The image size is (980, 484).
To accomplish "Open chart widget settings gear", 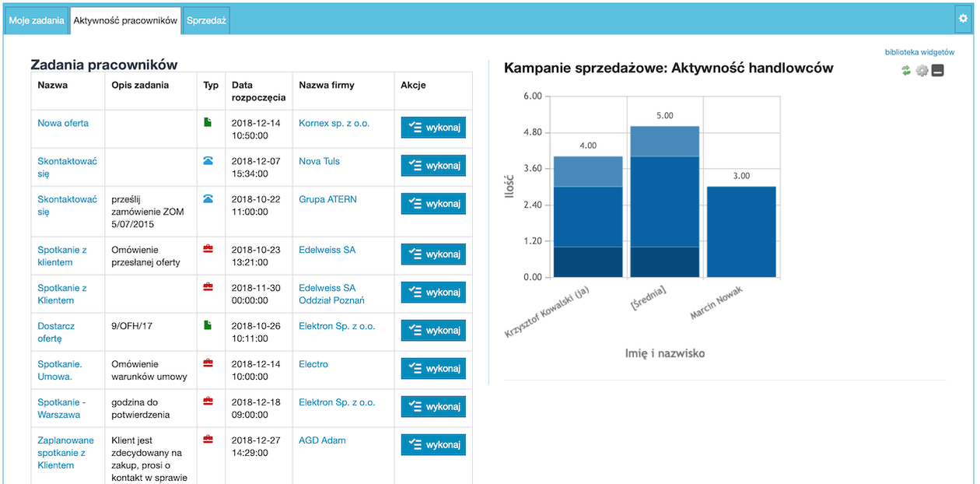I will click(x=922, y=71).
